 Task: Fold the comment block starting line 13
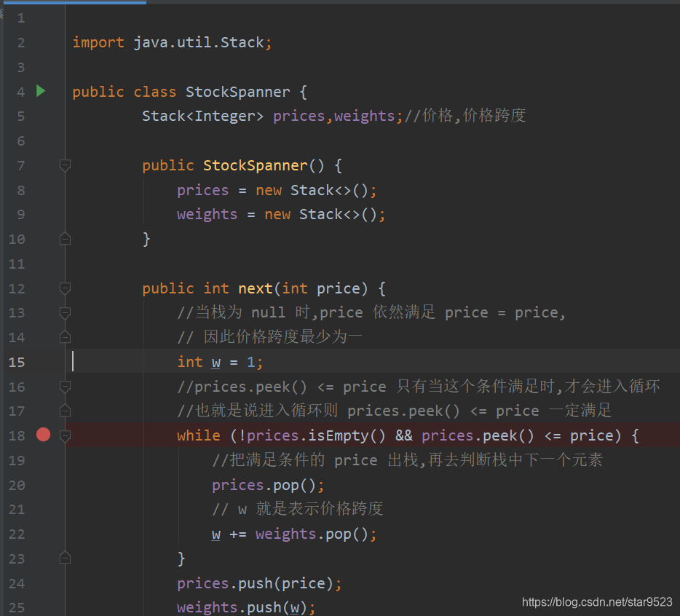[x=65, y=312]
